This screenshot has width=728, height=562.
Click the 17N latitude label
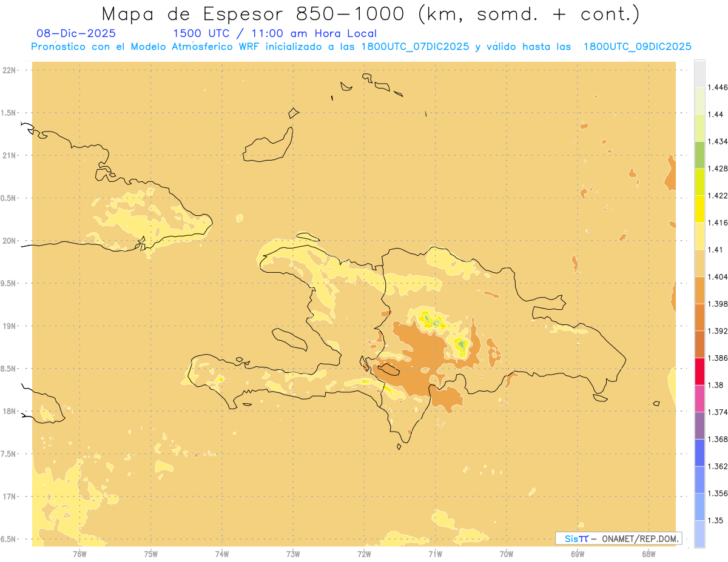coord(9,497)
